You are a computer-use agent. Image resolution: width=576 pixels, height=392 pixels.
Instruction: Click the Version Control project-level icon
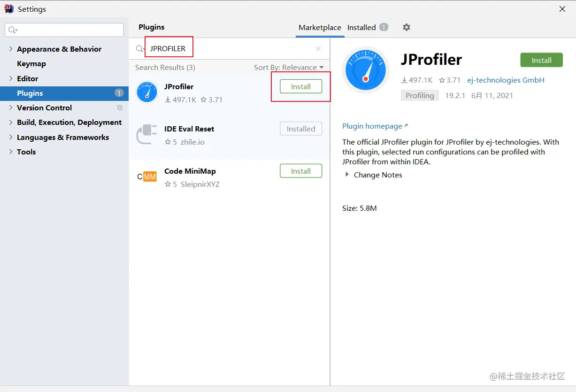(x=120, y=108)
